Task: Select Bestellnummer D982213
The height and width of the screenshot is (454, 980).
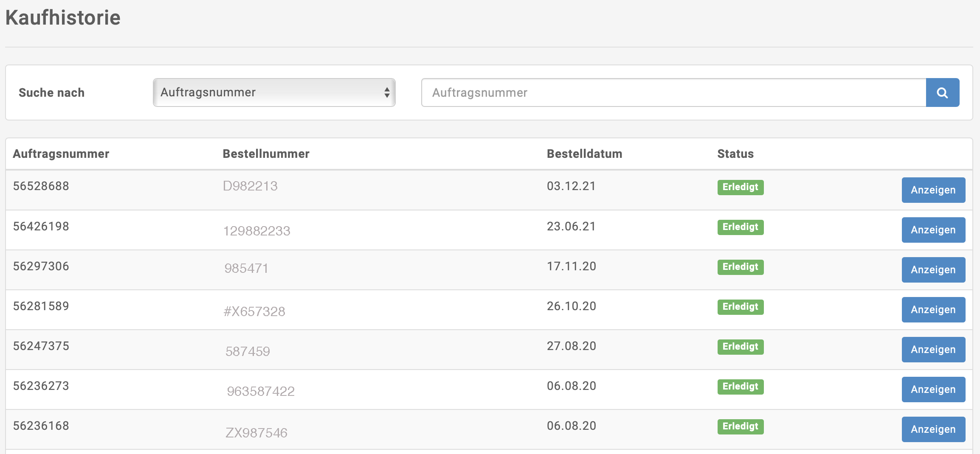Action: point(250,186)
